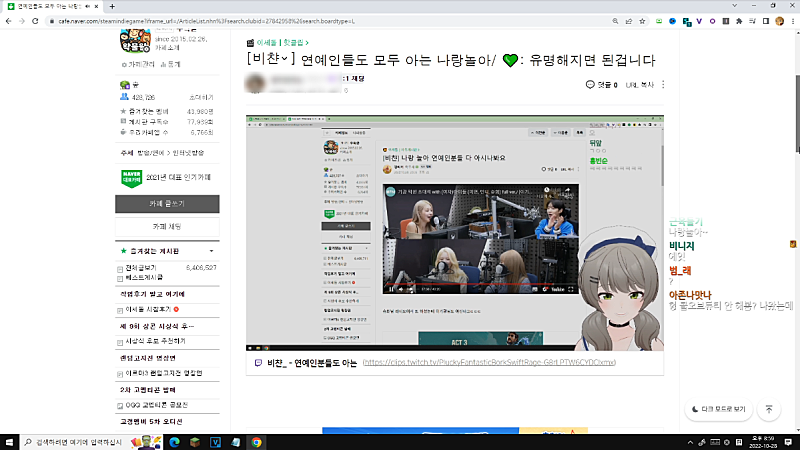Viewport: 800px width, 450px height.
Task: Launch Microsoft Edge from the taskbar
Action: 174,442
